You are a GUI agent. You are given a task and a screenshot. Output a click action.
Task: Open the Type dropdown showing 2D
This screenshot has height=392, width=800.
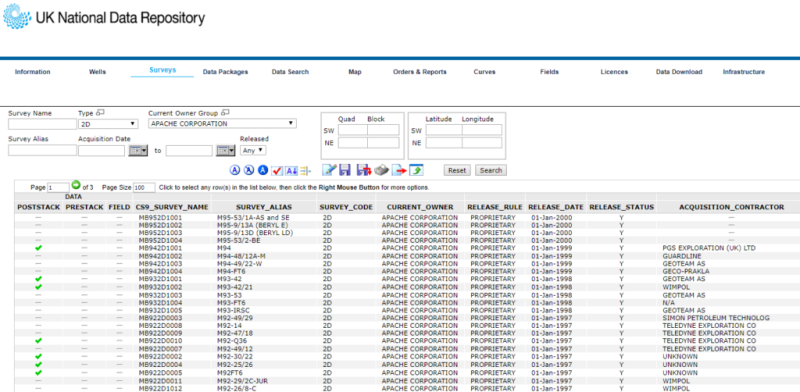click(108, 124)
